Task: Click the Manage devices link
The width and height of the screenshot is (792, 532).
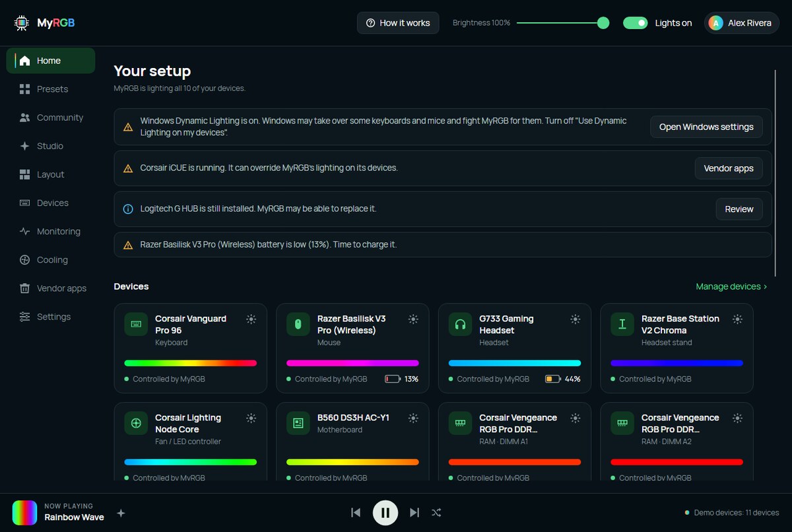Action: click(731, 286)
